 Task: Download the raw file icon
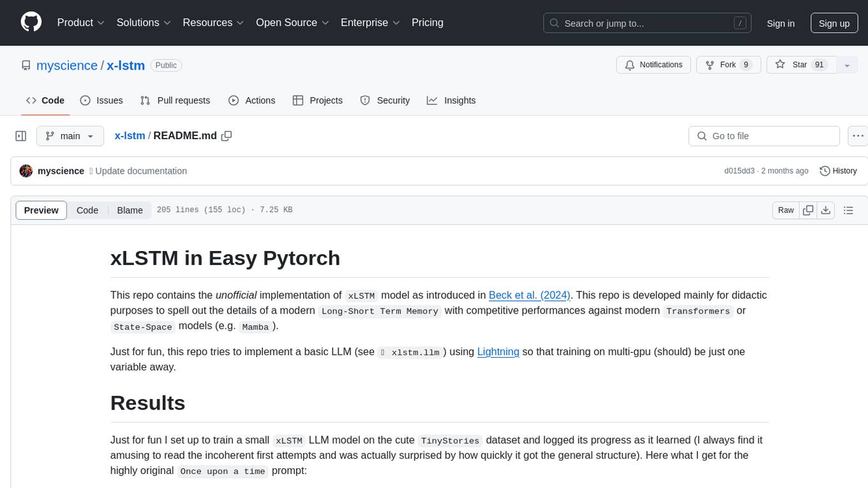pos(825,210)
